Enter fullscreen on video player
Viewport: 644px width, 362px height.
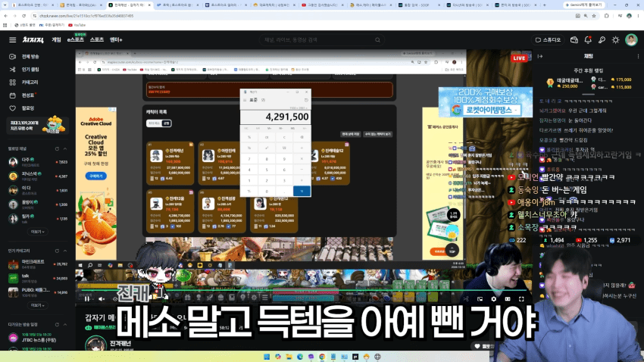pos(521,299)
